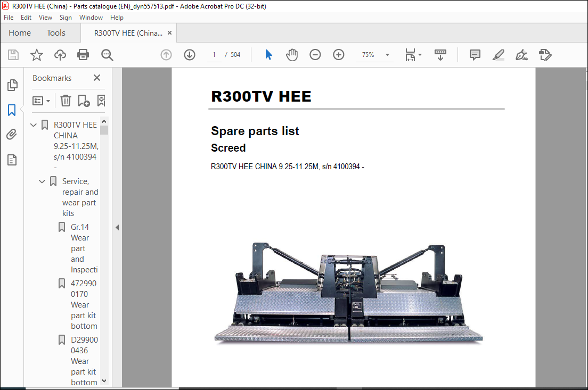The height and width of the screenshot is (390, 588).
Task: Open page thumbnails panel
Action: [x=12, y=85]
